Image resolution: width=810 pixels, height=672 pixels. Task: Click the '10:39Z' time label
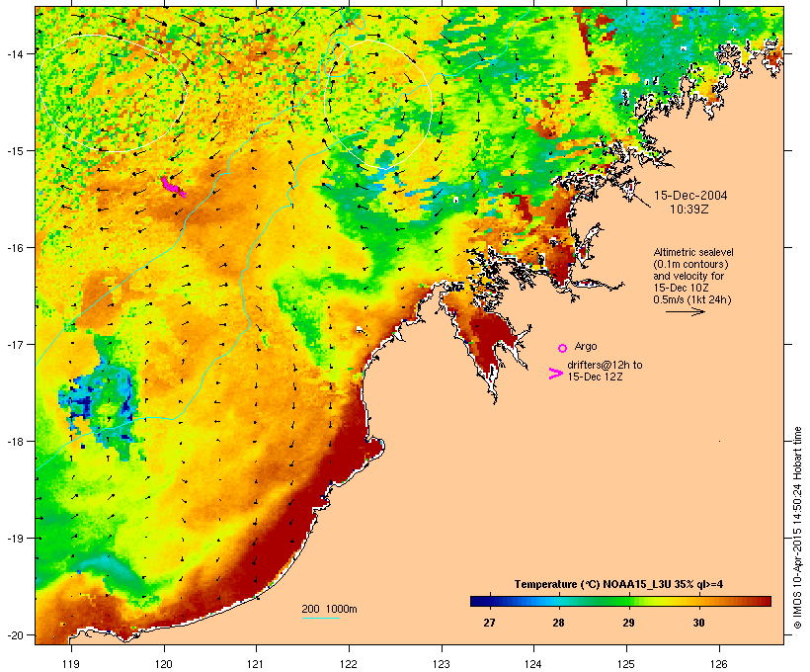689,210
